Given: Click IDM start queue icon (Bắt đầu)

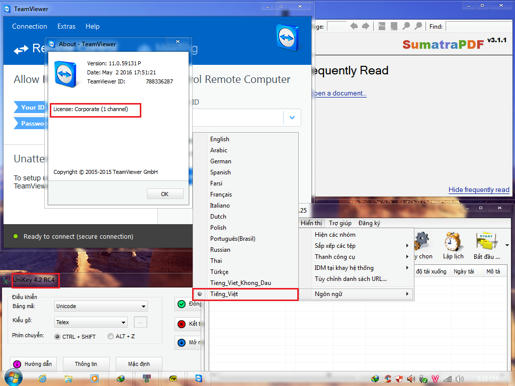Looking at the screenshot, I should click(x=486, y=241).
